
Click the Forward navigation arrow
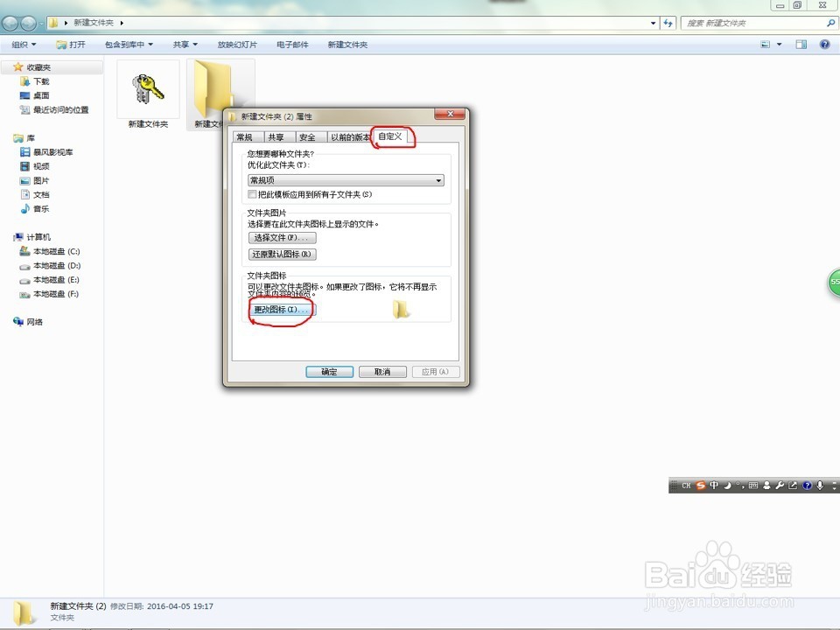[x=28, y=23]
